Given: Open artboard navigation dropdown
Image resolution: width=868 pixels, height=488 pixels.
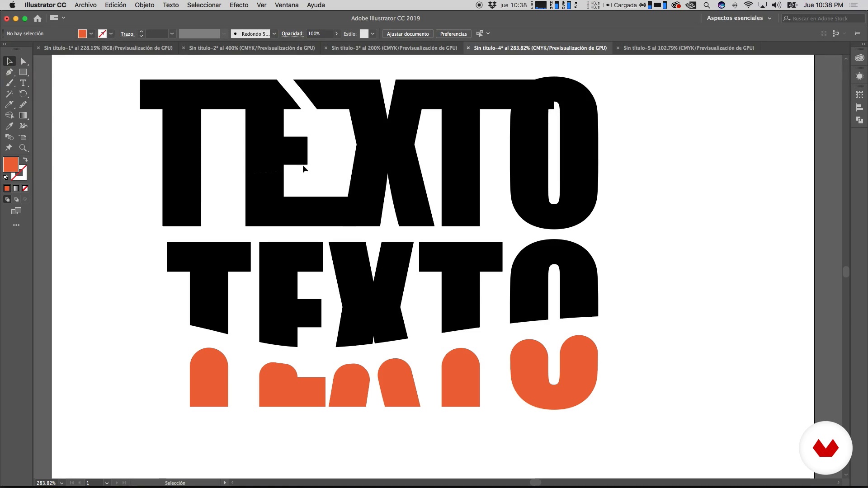Looking at the screenshot, I should [x=107, y=483].
